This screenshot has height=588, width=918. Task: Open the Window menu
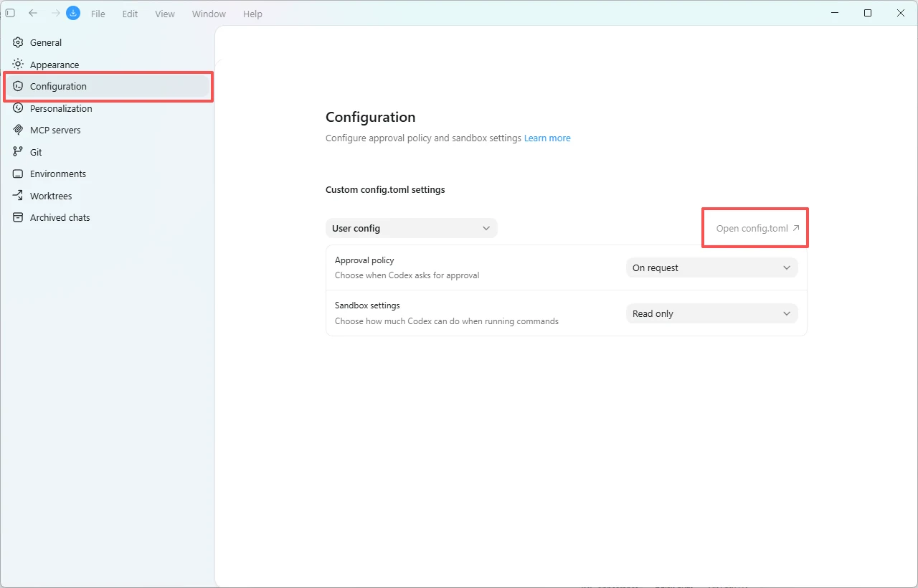pos(209,14)
